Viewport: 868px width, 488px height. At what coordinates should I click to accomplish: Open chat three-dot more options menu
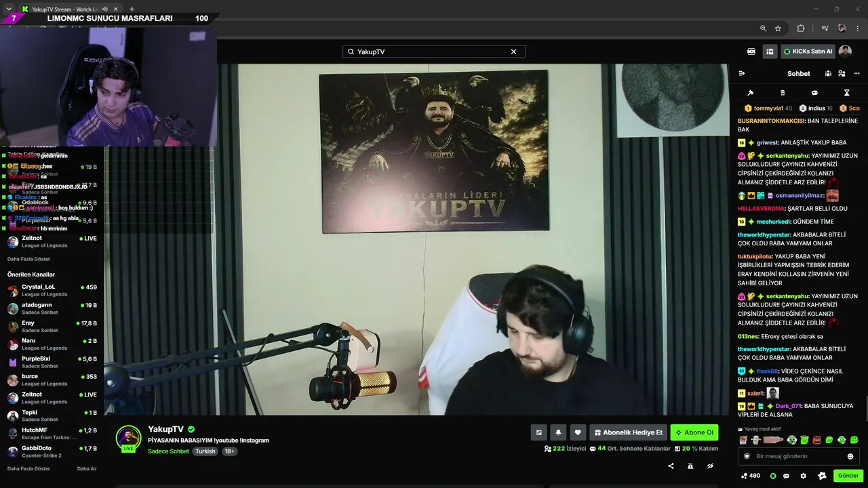[856, 73]
